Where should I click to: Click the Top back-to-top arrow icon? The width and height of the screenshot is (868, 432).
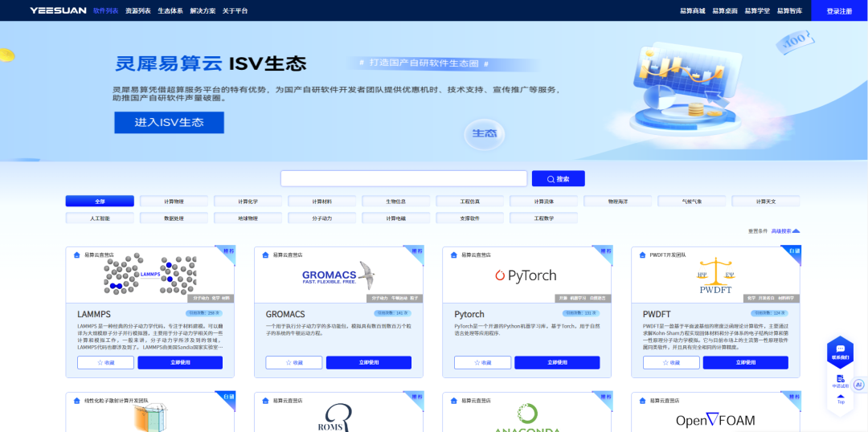click(x=841, y=396)
